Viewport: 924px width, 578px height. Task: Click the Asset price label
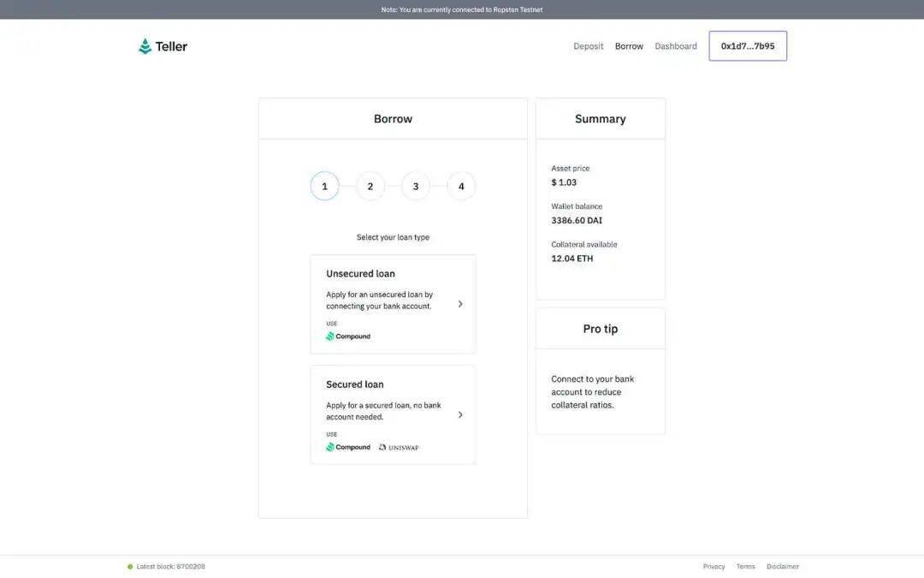[x=570, y=168]
